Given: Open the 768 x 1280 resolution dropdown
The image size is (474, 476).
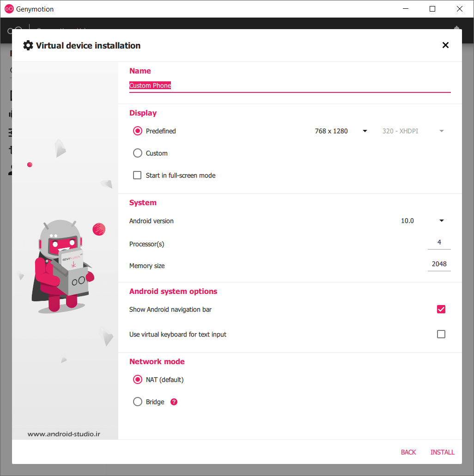Looking at the screenshot, I should tap(365, 131).
